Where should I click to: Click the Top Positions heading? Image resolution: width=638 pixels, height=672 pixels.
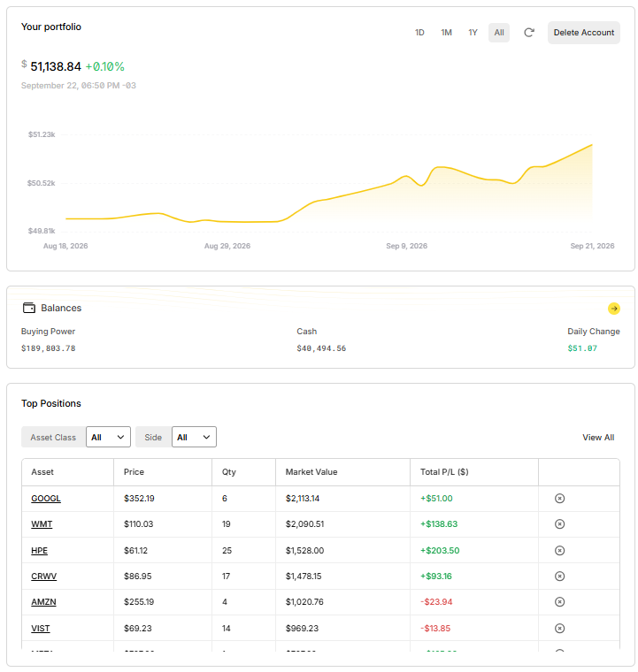(51, 404)
